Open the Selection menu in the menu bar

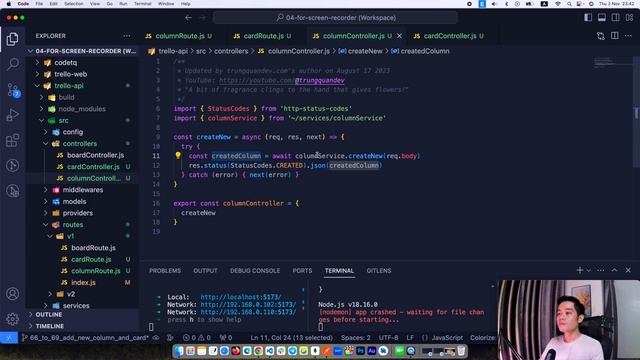pyautogui.click(x=73, y=4)
